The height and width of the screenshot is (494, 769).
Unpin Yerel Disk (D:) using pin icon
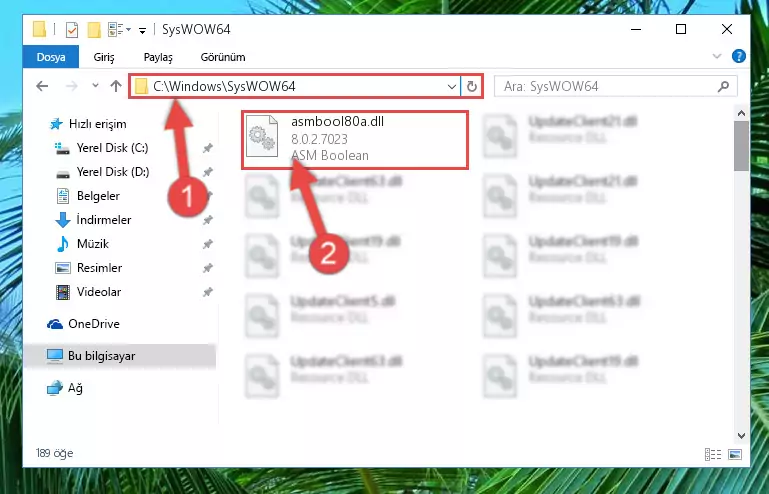[x=207, y=172]
